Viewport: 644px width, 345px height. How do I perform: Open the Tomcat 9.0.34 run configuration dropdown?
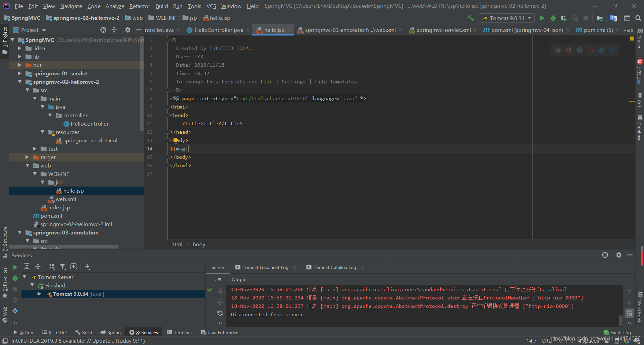(x=507, y=18)
